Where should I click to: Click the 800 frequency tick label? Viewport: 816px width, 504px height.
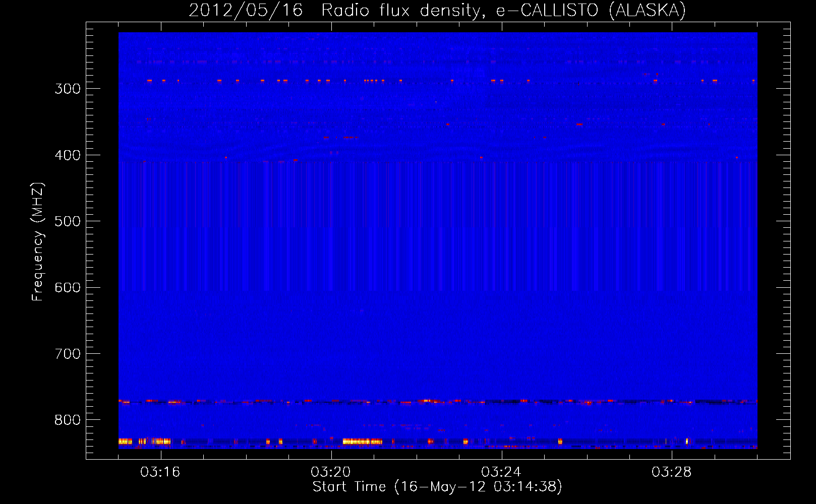(68, 420)
